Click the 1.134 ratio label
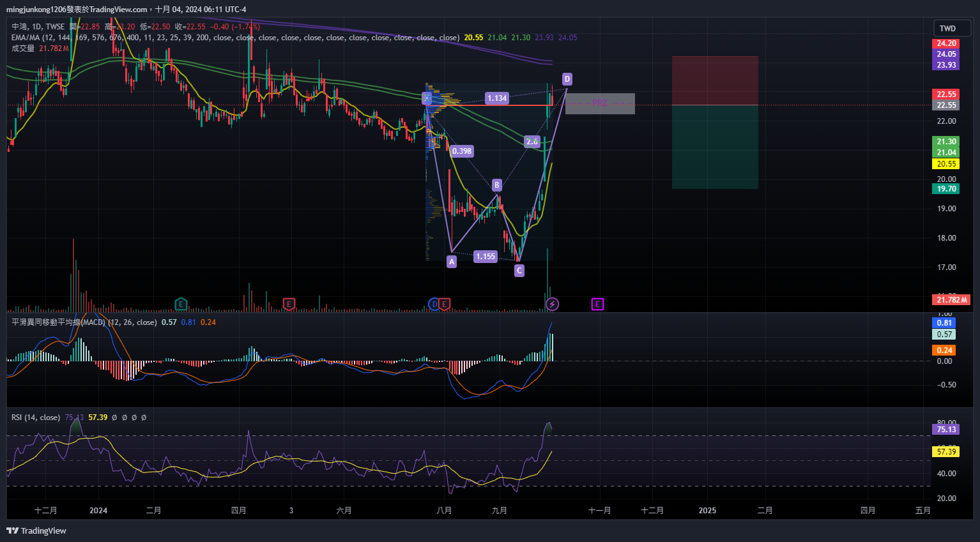 [x=497, y=98]
